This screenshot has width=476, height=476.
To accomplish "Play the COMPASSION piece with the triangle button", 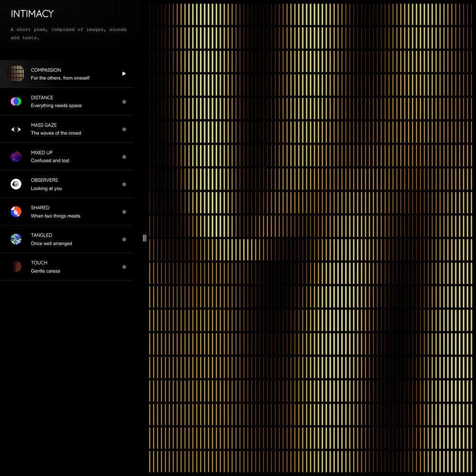I will tap(124, 74).
